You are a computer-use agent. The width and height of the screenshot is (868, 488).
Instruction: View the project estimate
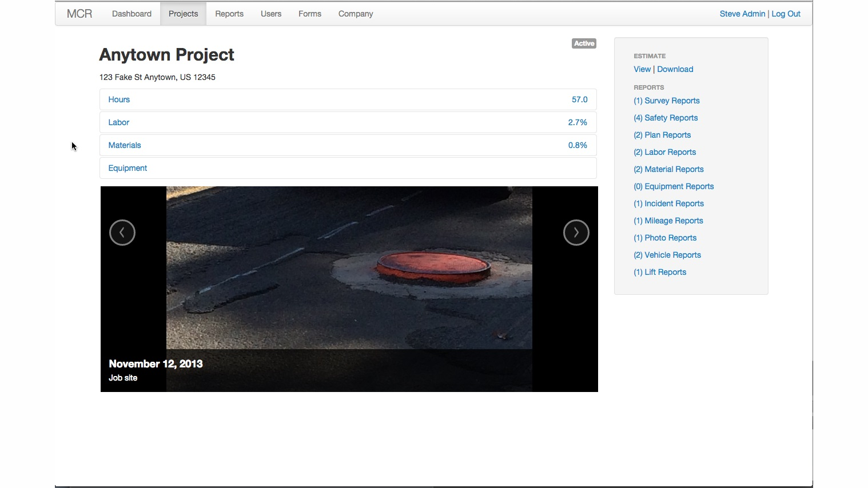642,69
